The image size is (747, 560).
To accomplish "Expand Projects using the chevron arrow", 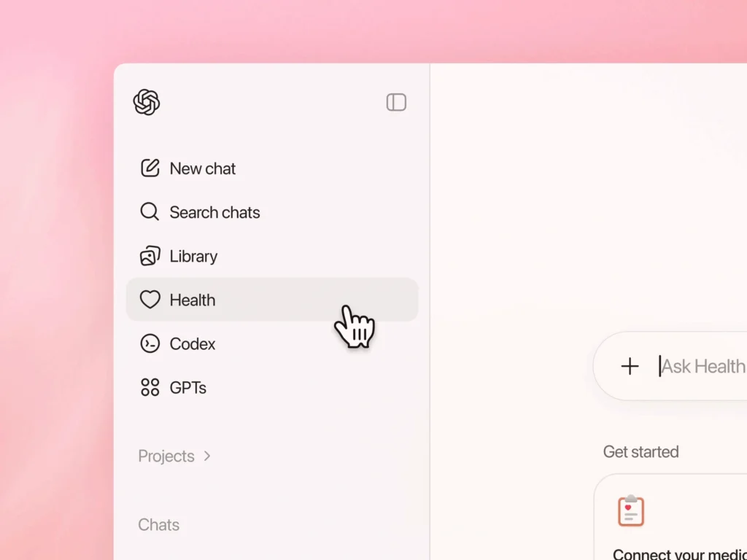I will point(207,456).
